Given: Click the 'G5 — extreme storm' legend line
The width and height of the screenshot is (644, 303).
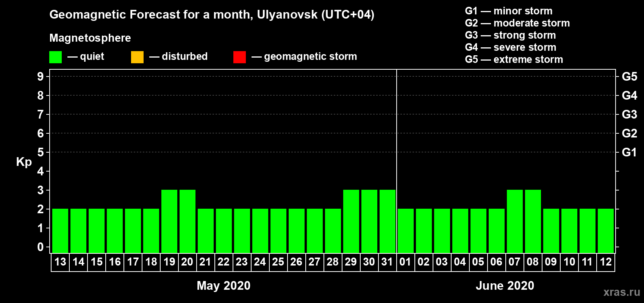Looking at the screenshot, I should 514,59.
